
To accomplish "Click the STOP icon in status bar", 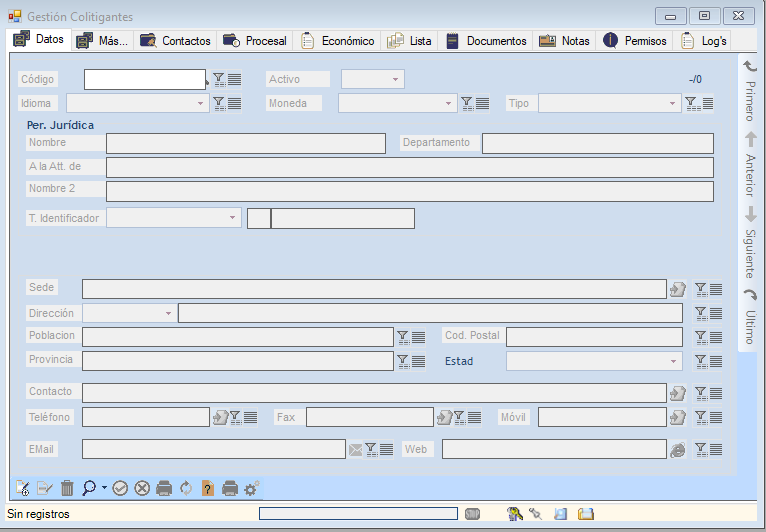I will [x=472, y=514].
